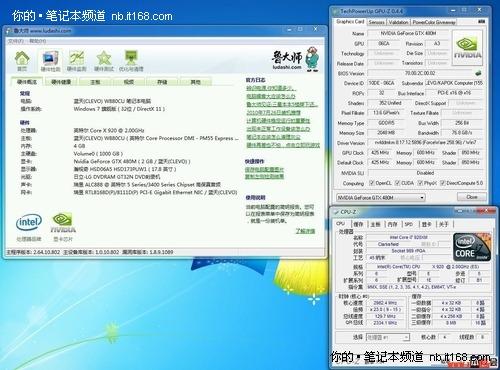Select the 主板 mainboard tab in CPU-Z
Screen dimensions: 500x370
(375, 224)
